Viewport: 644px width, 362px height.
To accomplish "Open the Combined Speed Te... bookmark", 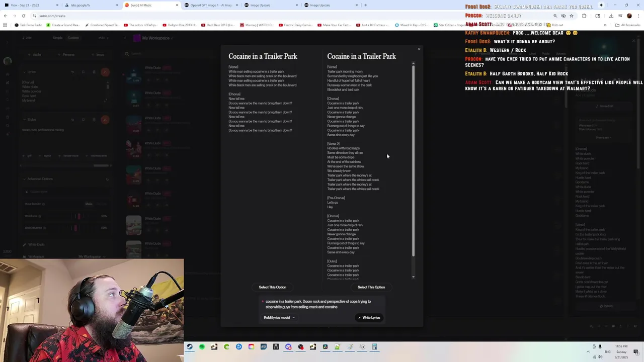I will [102, 25].
